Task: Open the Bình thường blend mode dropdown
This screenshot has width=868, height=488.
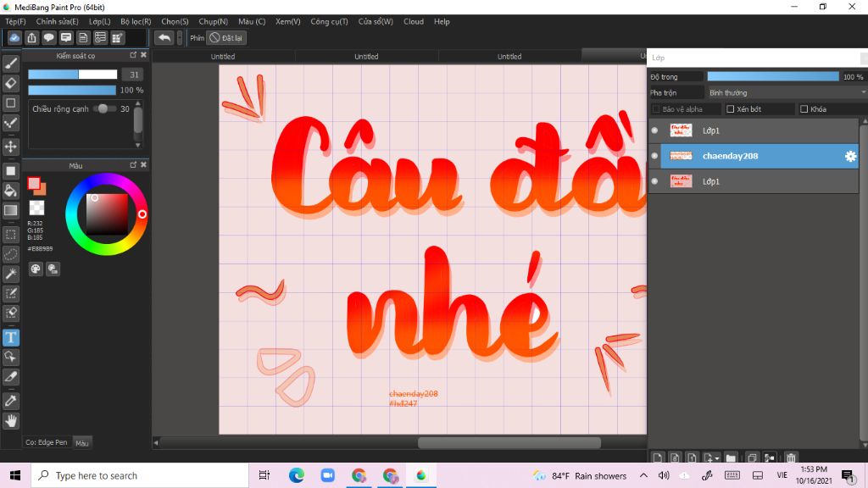Action: (787, 92)
